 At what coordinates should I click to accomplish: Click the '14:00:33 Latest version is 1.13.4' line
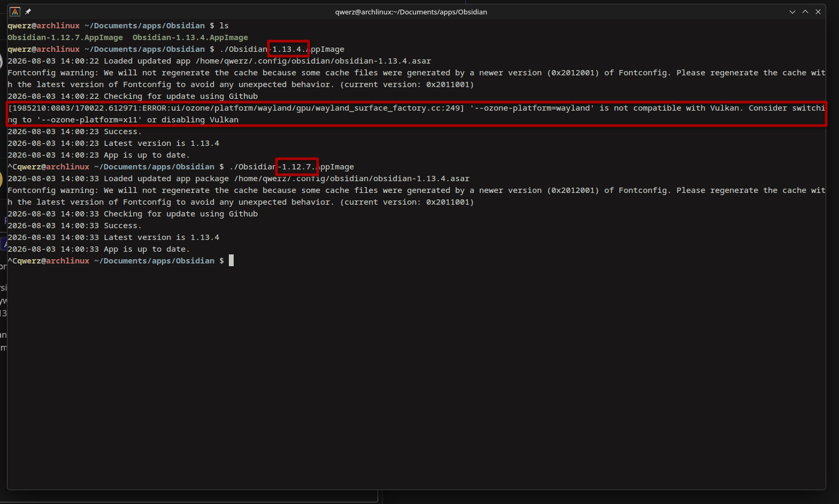(113, 237)
